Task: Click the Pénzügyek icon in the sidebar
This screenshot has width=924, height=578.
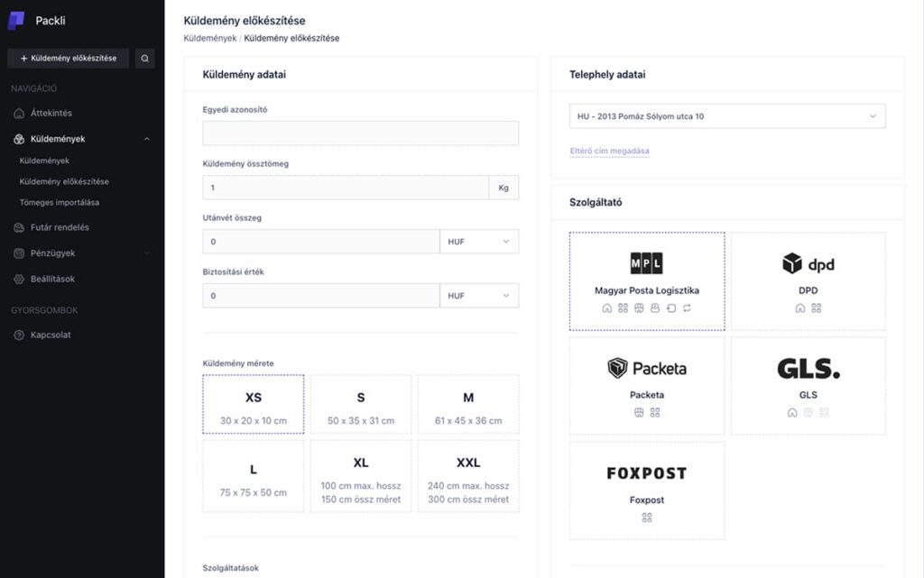Action: pos(19,253)
